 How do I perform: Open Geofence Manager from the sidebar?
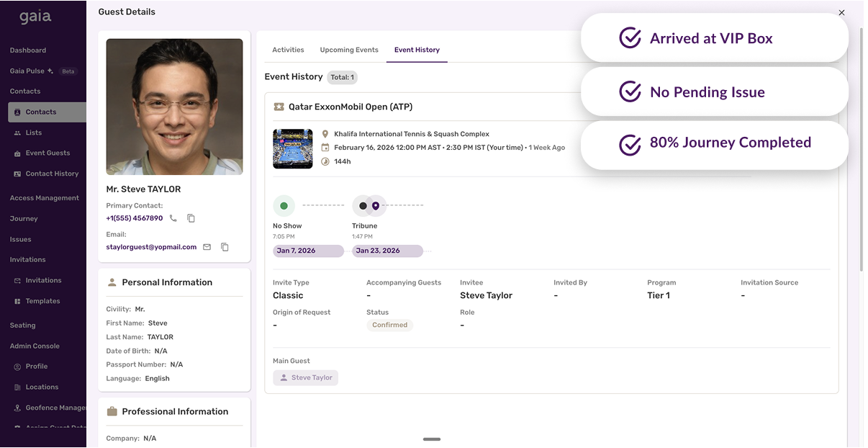tap(50, 408)
